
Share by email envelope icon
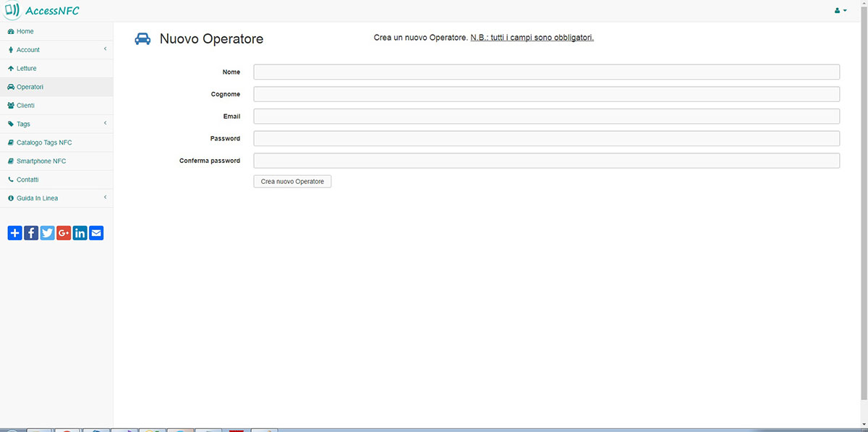tap(96, 233)
